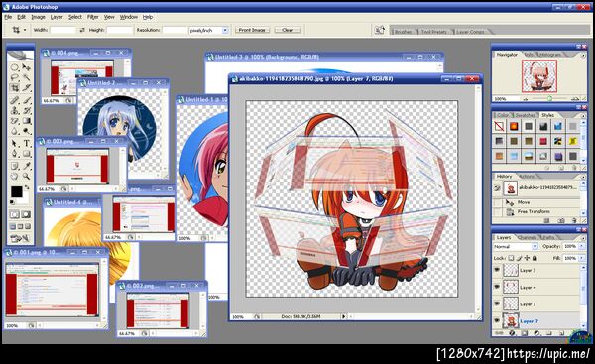This screenshot has height=364, width=595.
Task: Select the Eyedropper tool
Action: pyautogui.click(x=26, y=165)
